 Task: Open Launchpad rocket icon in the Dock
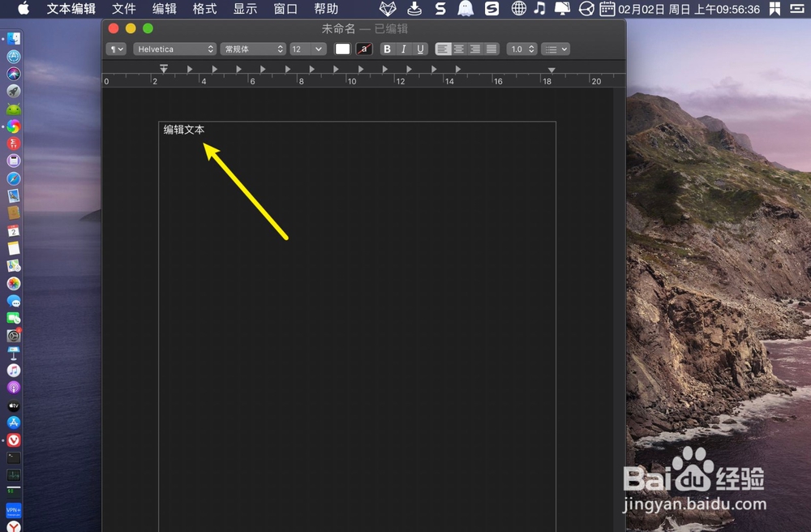tap(14, 92)
